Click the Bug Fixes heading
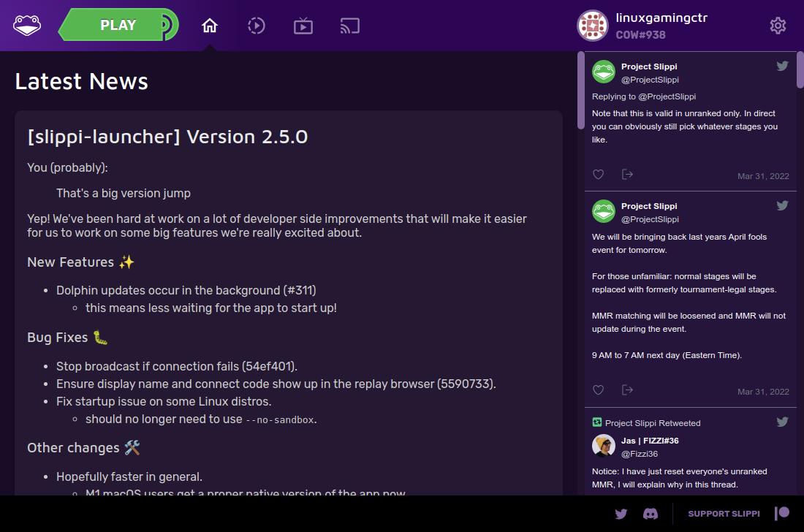This screenshot has width=804, height=532. (x=67, y=338)
